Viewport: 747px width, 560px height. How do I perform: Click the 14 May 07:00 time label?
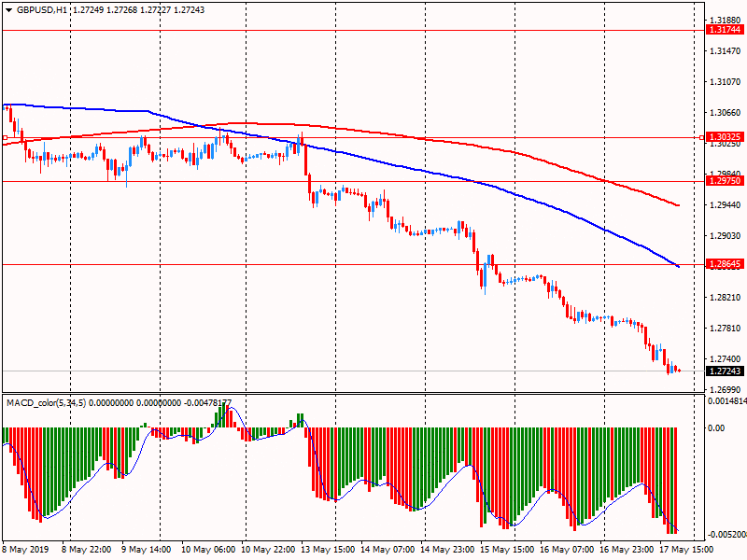[388, 550]
